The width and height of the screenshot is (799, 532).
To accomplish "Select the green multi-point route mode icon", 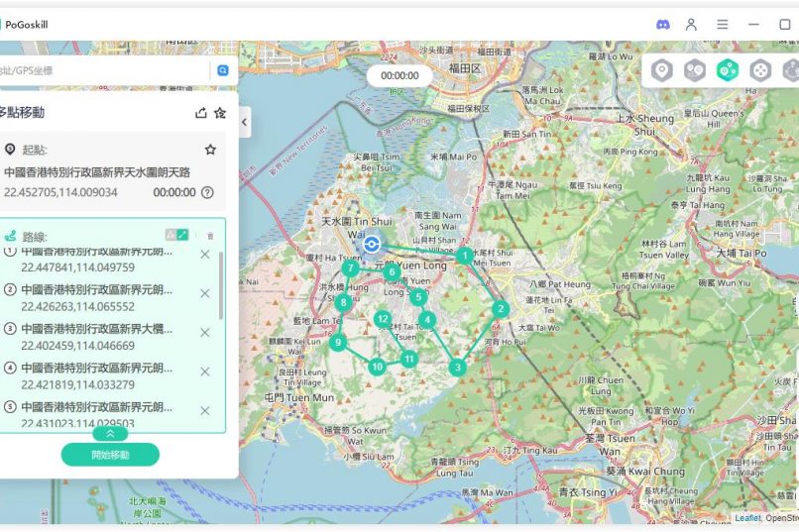I will click(728, 70).
